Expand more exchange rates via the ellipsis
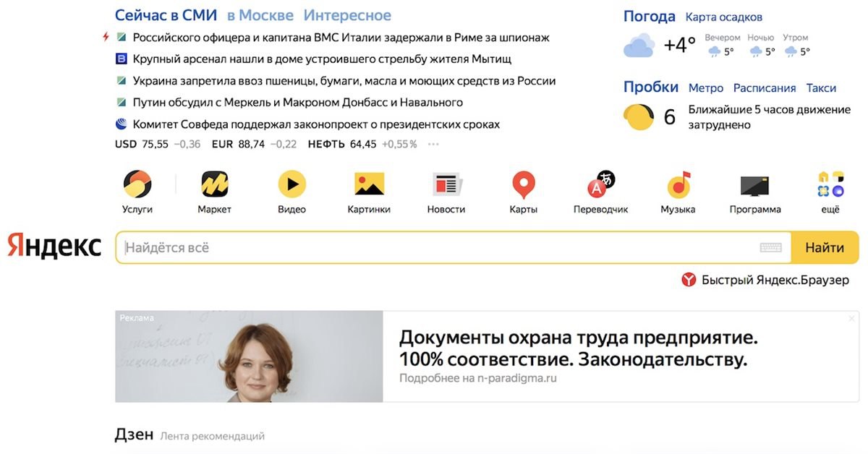This screenshot has width=868, height=454. [x=433, y=144]
